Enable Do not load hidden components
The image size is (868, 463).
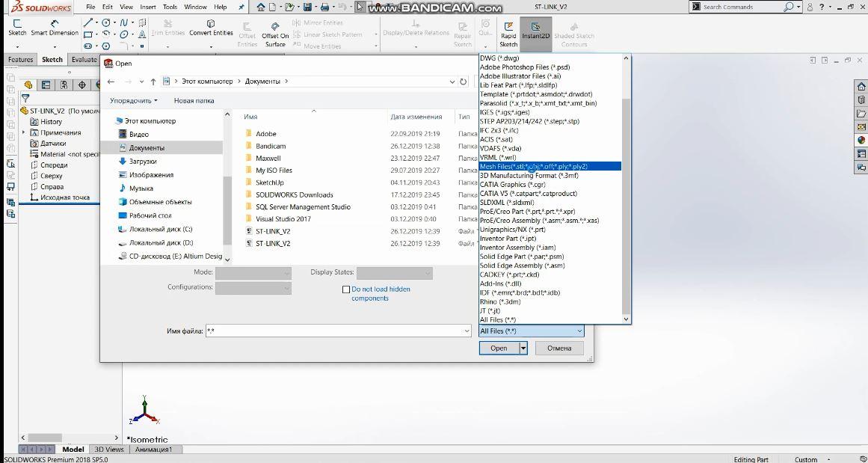tap(346, 289)
